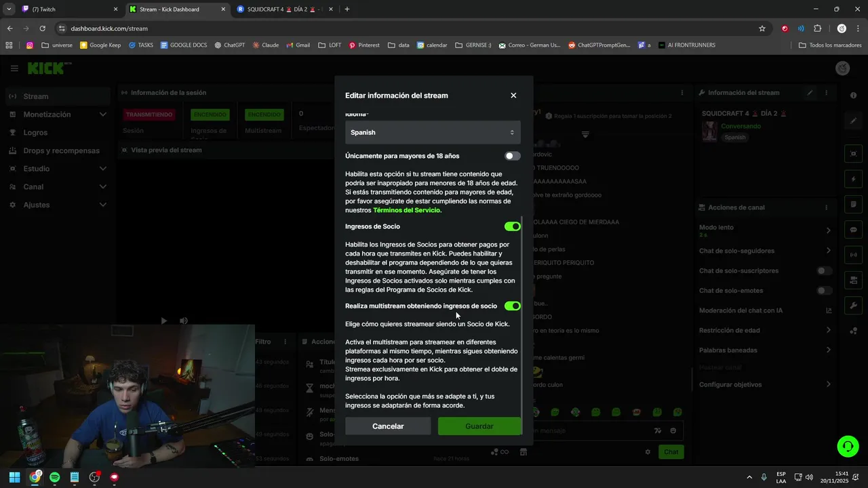Mute the stream preview volume
The image size is (868, 488).
pos(183,321)
